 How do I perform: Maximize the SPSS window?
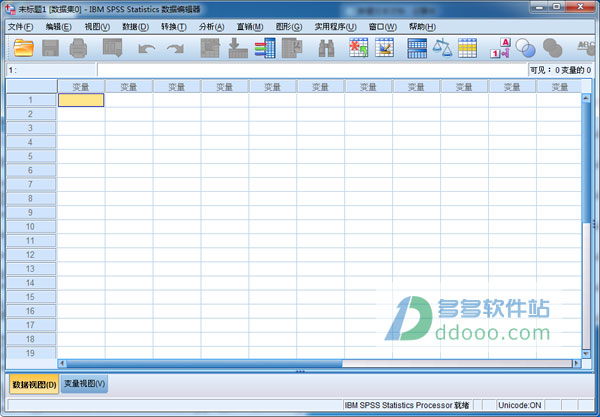coord(557,7)
